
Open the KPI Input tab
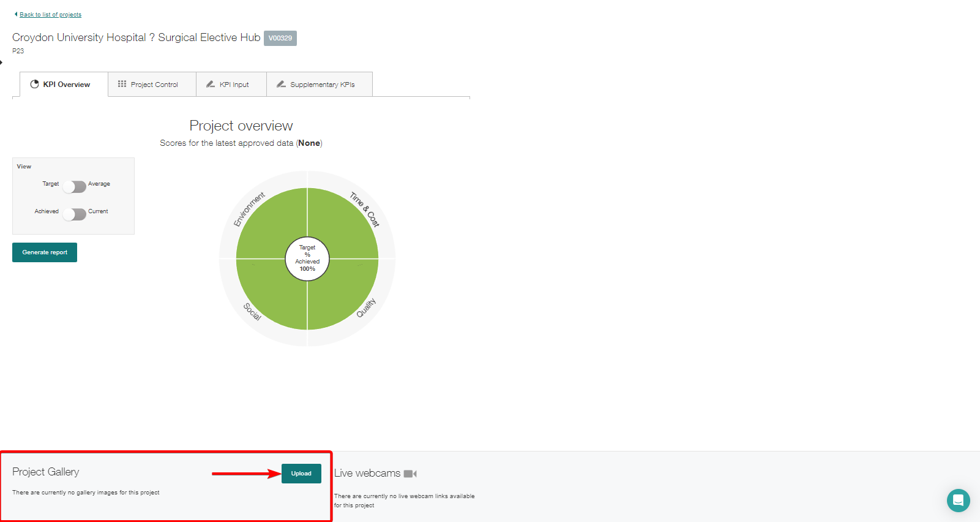tap(231, 85)
